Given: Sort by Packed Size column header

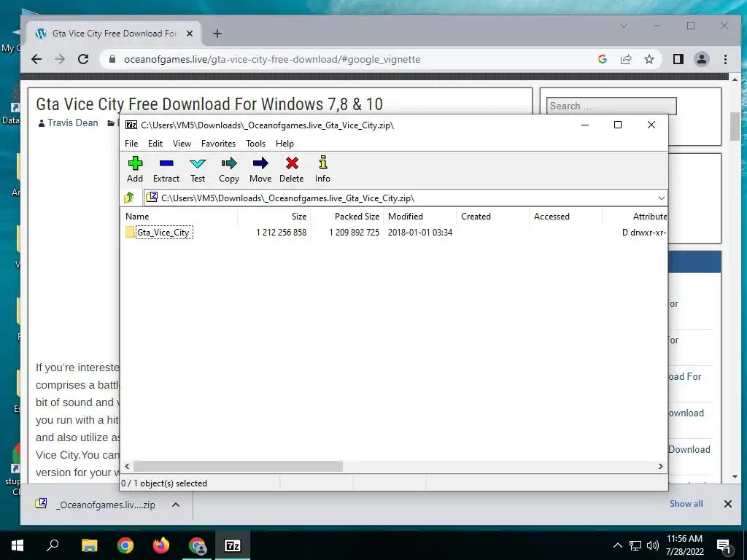Looking at the screenshot, I should (x=347, y=216).
